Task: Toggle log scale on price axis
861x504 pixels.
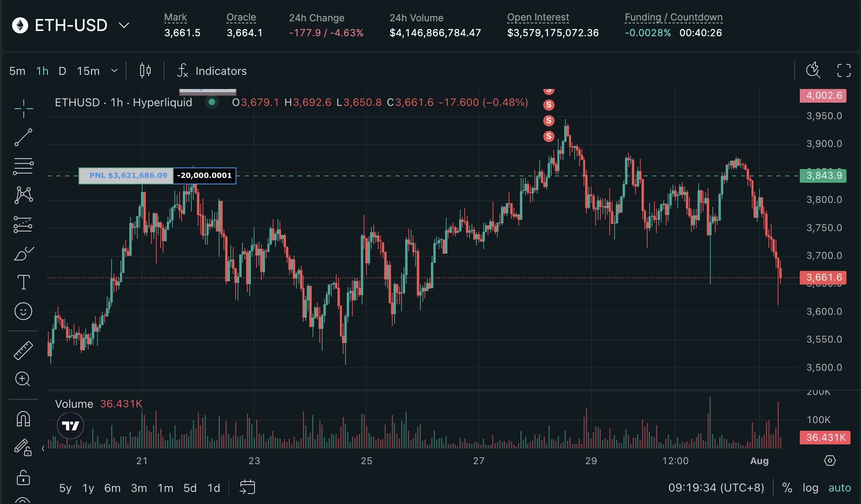Action: [810, 488]
